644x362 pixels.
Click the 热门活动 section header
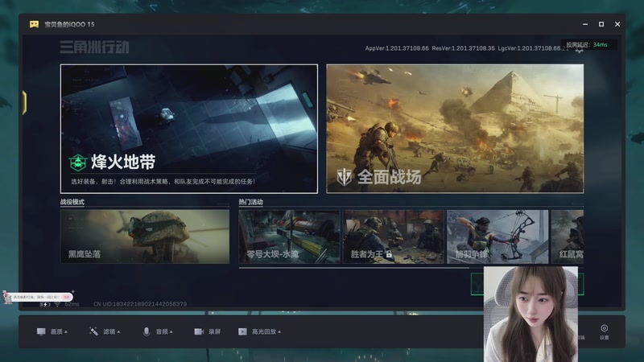(x=250, y=202)
